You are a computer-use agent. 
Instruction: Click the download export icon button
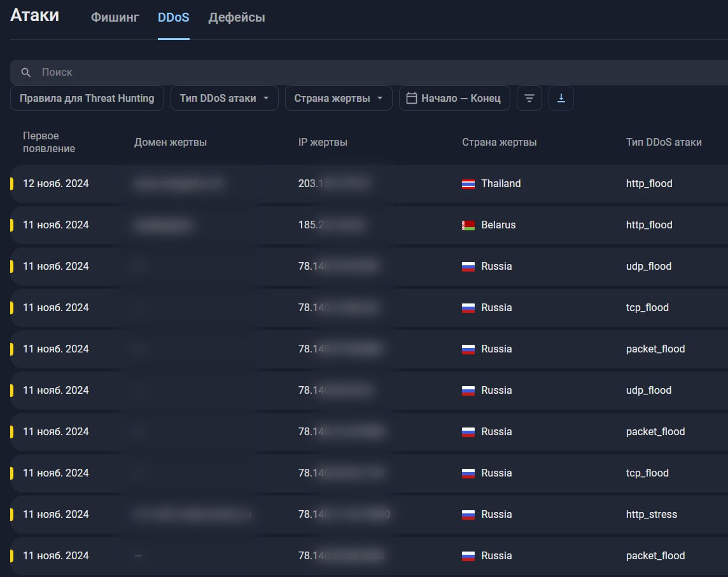561,98
